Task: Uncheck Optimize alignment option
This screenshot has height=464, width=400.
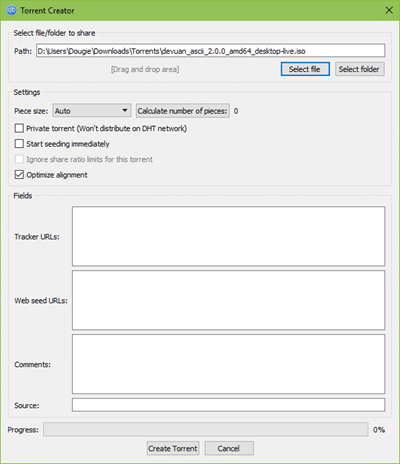Action: tap(19, 175)
